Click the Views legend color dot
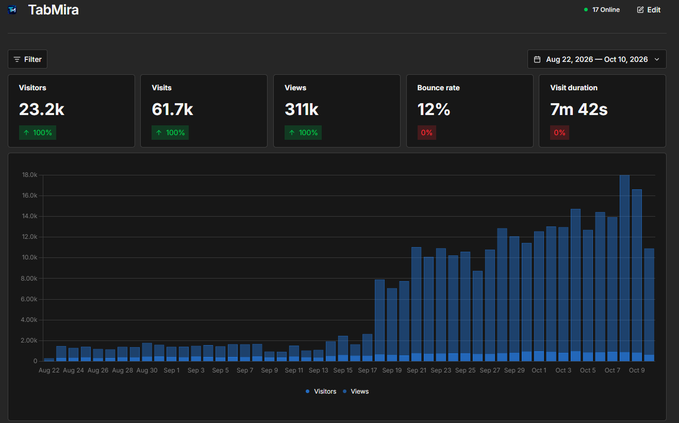Image resolution: width=679 pixels, height=423 pixels. (344, 391)
